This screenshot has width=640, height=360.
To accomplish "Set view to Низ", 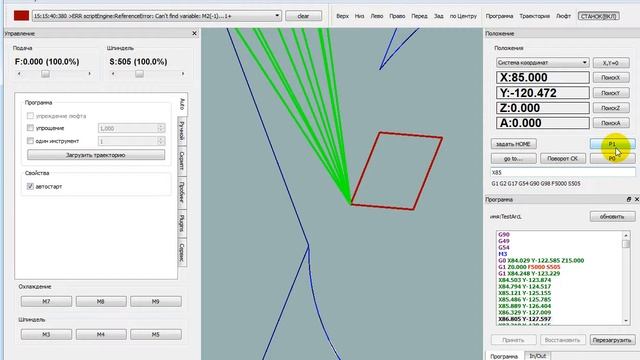I will click(359, 16).
